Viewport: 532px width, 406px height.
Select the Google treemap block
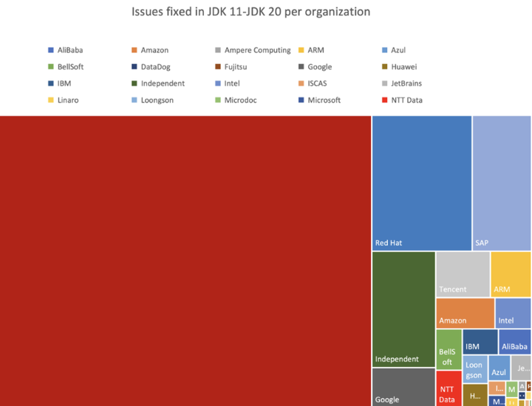[x=403, y=387]
